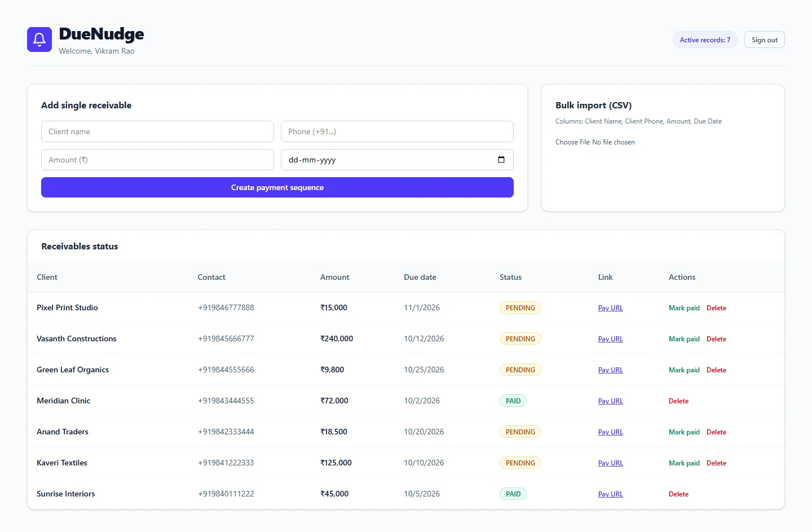Delete the Meridian Clinic receivable

[x=678, y=401]
